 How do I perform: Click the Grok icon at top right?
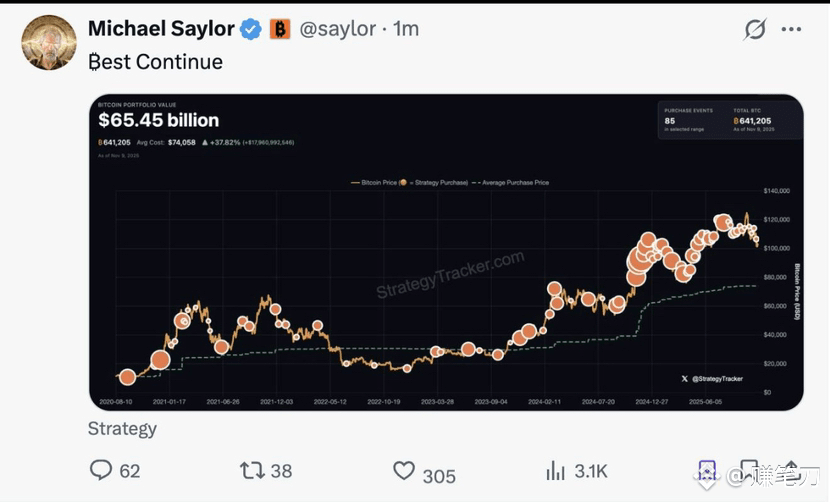[755, 30]
